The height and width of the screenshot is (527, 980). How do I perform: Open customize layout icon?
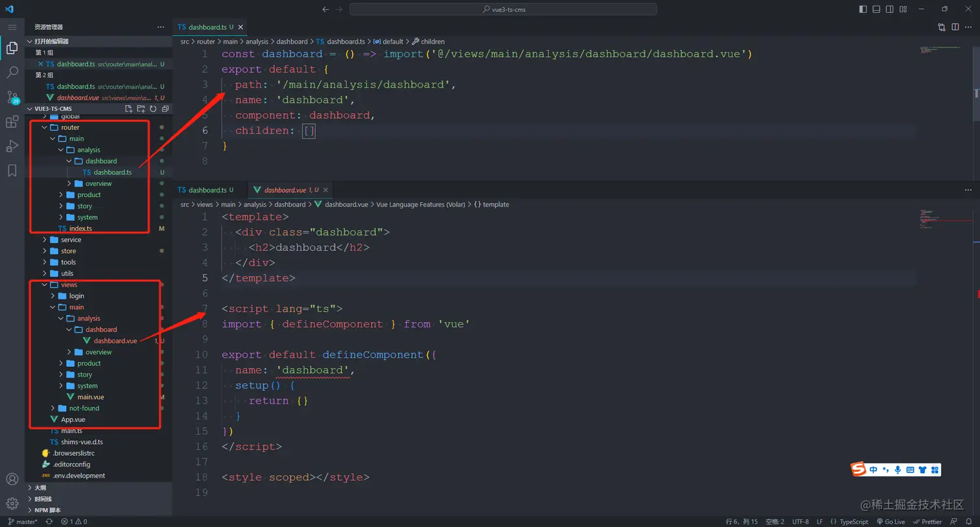(904, 9)
